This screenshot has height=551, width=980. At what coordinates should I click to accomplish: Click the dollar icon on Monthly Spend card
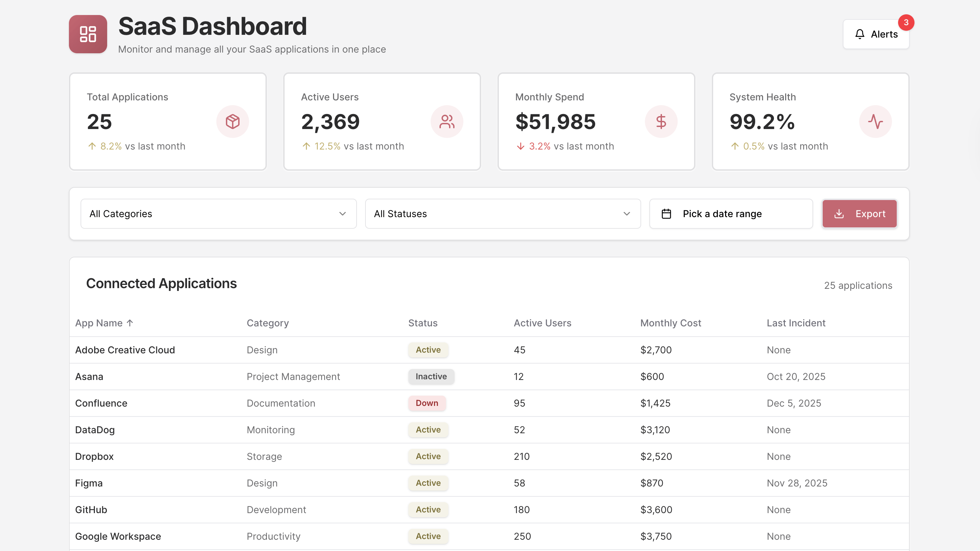[661, 122]
